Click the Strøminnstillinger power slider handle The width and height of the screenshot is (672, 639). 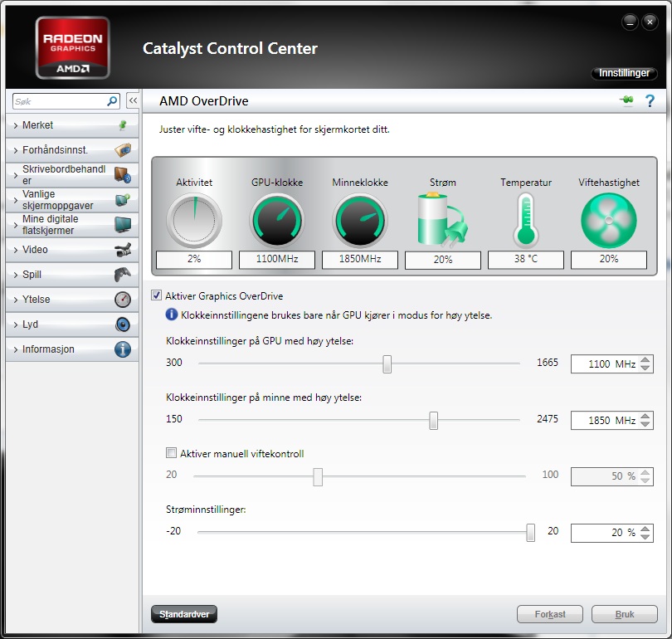[x=531, y=532]
